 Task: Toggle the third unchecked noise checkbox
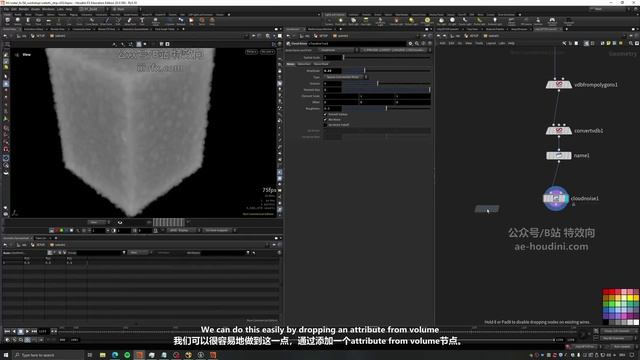tap(325, 125)
